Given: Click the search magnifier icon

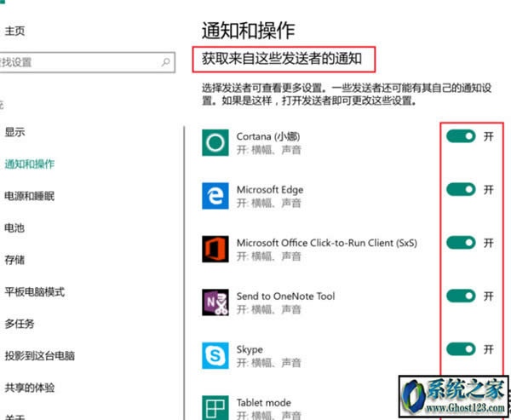Looking at the screenshot, I should coord(166,62).
